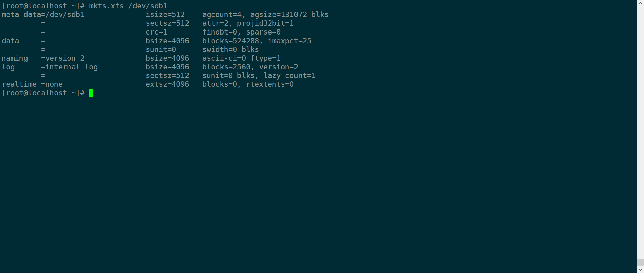The height and width of the screenshot is (273, 644).
Task: Click the naming row label
Action: click(15, 58)
